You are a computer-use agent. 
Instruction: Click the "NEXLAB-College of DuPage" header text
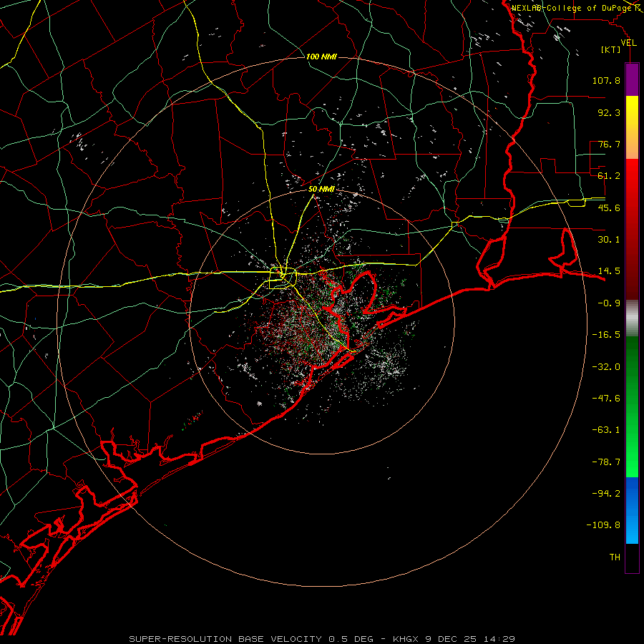pos(571,8)
